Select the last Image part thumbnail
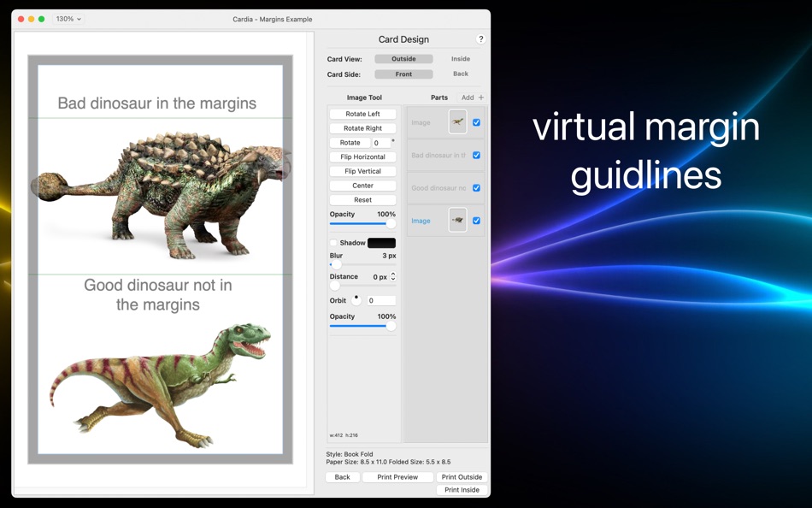 458,221
